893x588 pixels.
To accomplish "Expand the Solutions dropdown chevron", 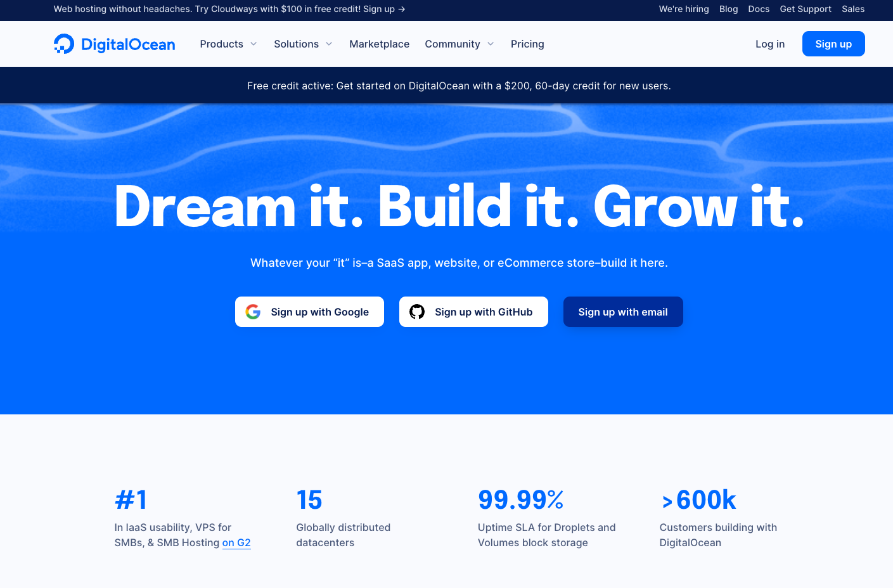I will coord(329,44).
